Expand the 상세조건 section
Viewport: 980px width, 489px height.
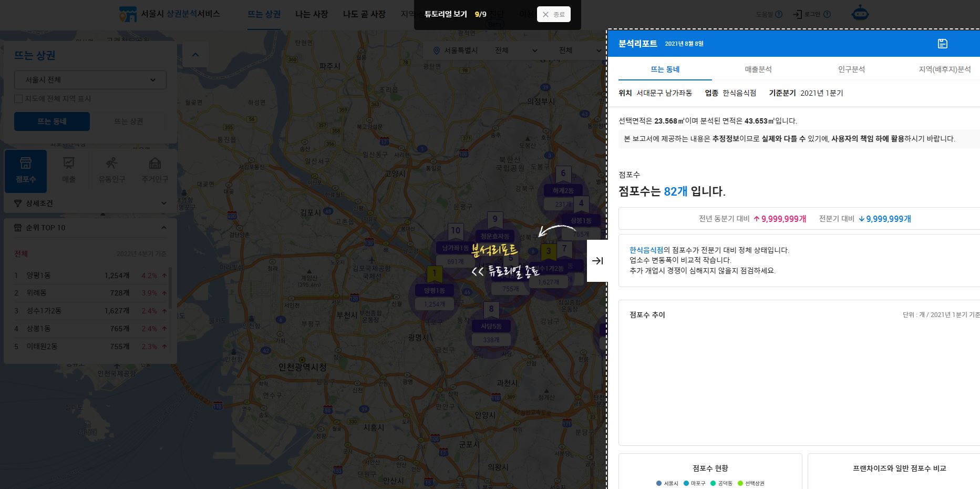163,203
